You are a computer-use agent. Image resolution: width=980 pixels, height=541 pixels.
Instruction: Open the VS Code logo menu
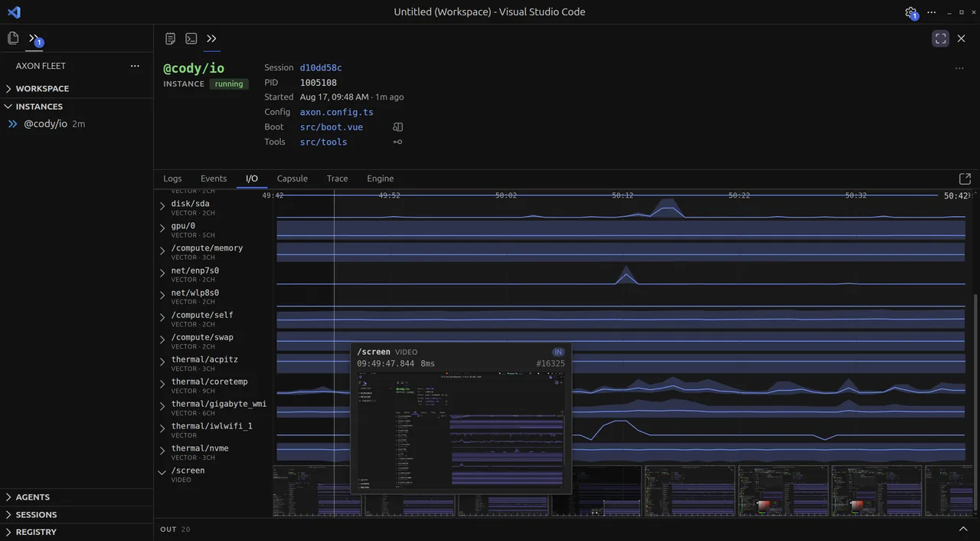pyautogui.click(x=14, y=12)
